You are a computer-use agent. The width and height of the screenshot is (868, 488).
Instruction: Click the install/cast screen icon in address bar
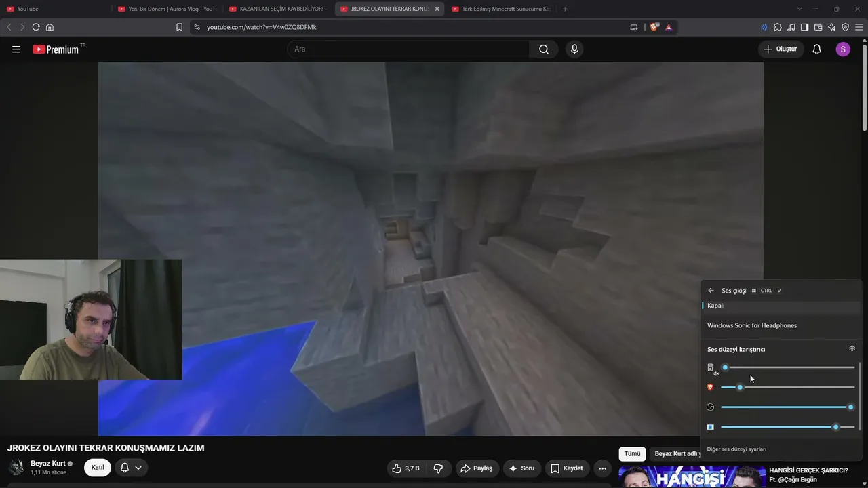(634, 27)
